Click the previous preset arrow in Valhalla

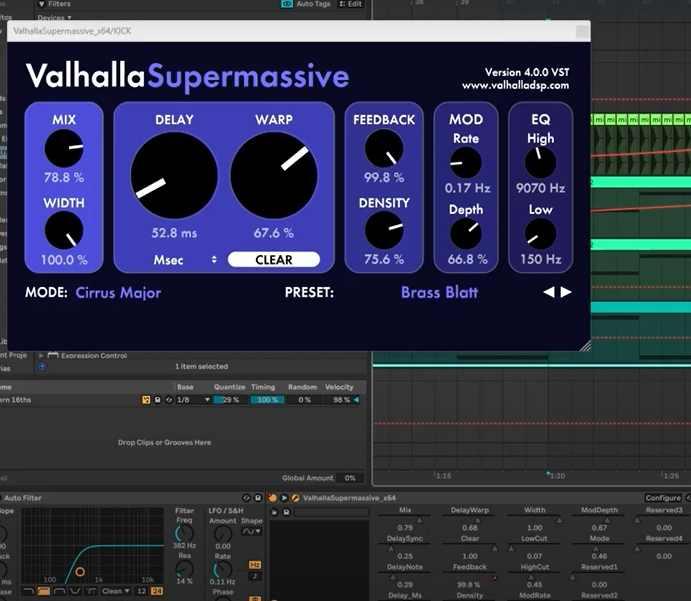pos(548,293)
